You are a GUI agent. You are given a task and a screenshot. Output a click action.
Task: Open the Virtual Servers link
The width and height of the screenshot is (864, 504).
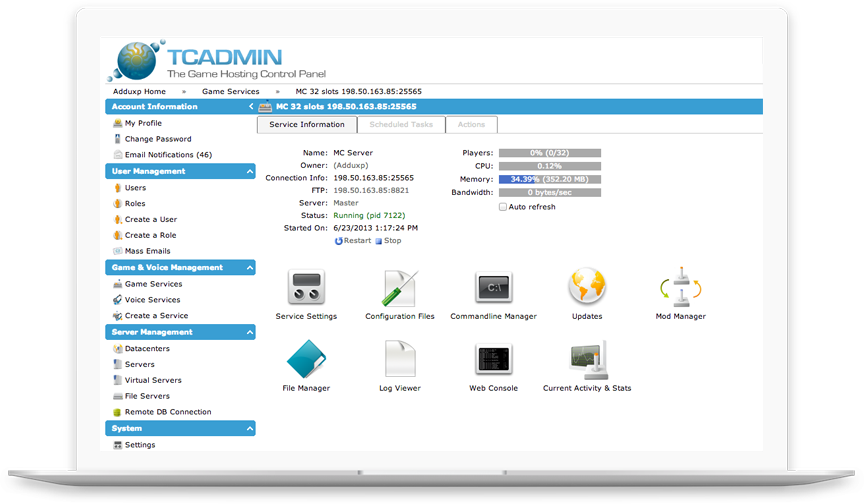[153, 381]
